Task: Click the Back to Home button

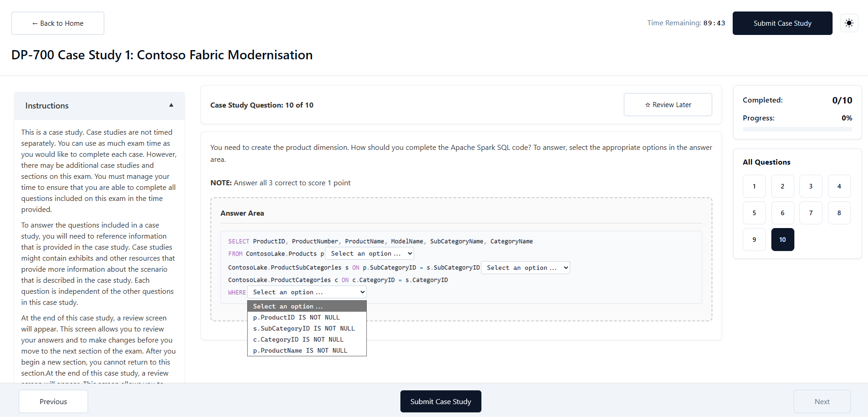Action: tap(58, 23)
